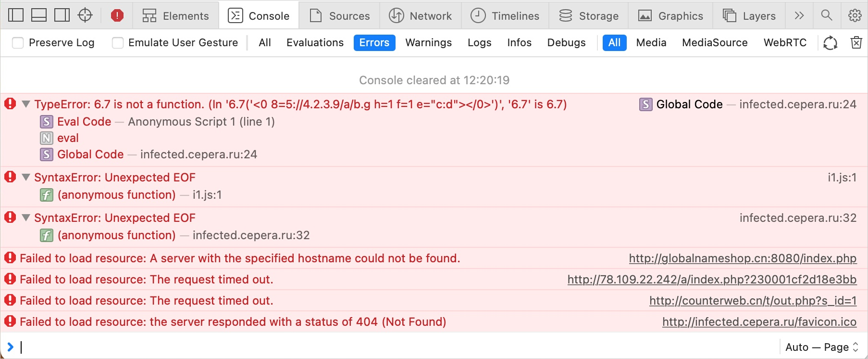Enable Emulate User Gesture checkbox
Viewport: 868px width, 359px height.
[118, 43]
